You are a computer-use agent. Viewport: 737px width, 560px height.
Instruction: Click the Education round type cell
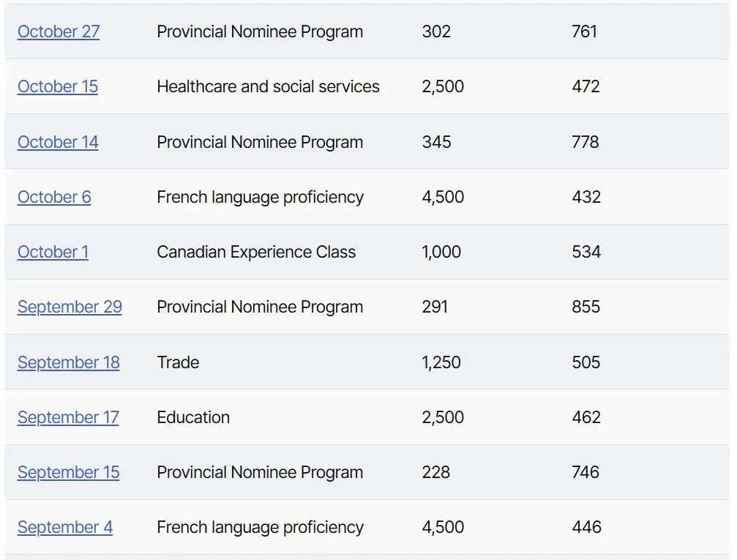click(193, 417)
